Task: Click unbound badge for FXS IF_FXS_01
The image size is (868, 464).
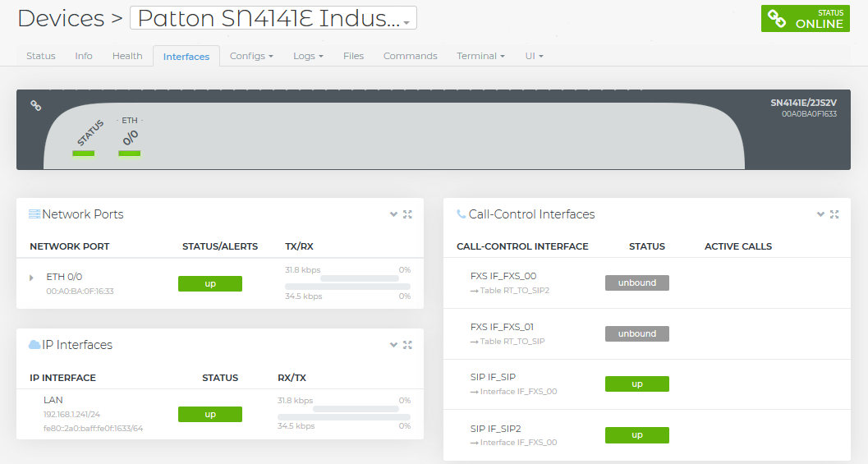Action: click(x=636, y=334)
